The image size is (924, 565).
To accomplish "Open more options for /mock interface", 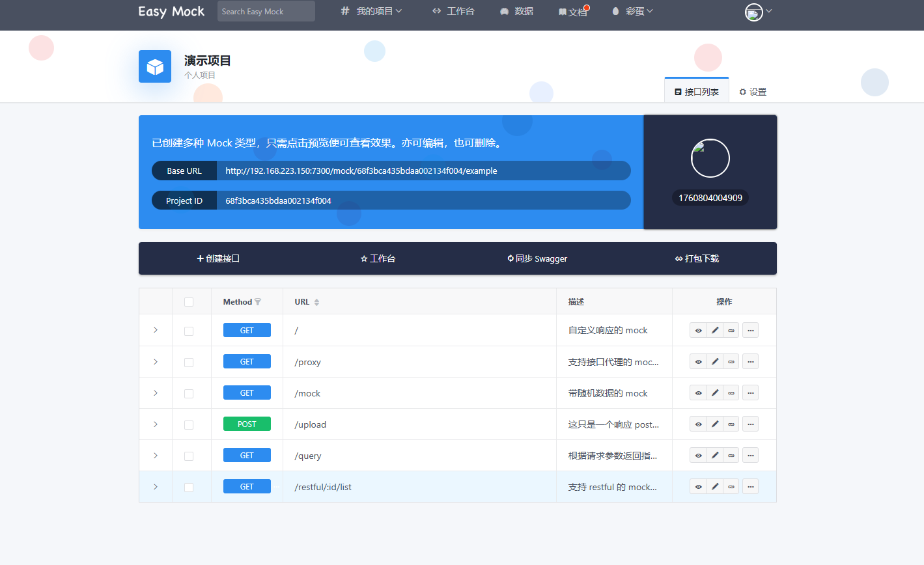I will [x=750, y=393].
